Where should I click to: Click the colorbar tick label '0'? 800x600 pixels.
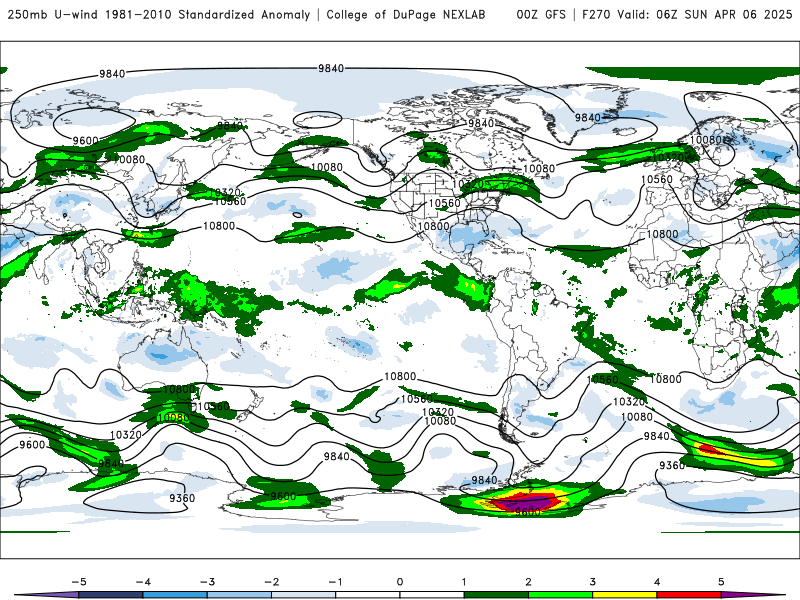point(399,582)
